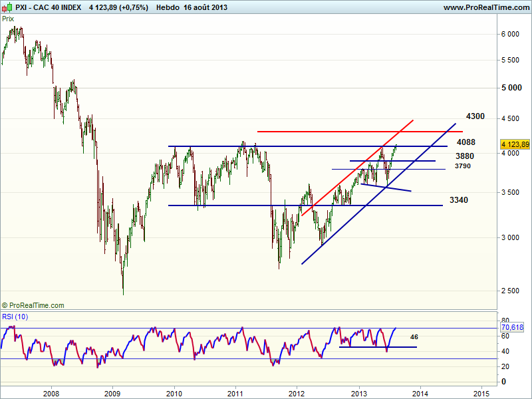Viewport: 532px width, 399px height.
Task: Select the 4300 resistance level label
Action: pyautogui.click(x=475, y=116)
